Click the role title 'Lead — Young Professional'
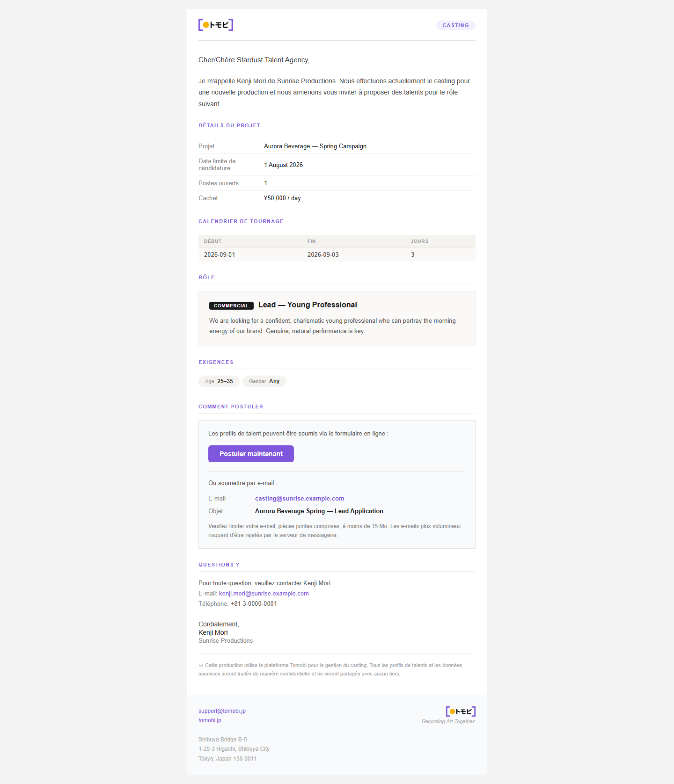This screenshot has width=674, height=784. click(308, 305)
